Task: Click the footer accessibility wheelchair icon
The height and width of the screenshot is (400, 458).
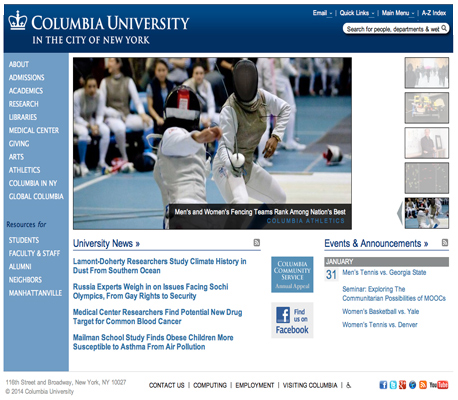Action: (x=349, y=385)
